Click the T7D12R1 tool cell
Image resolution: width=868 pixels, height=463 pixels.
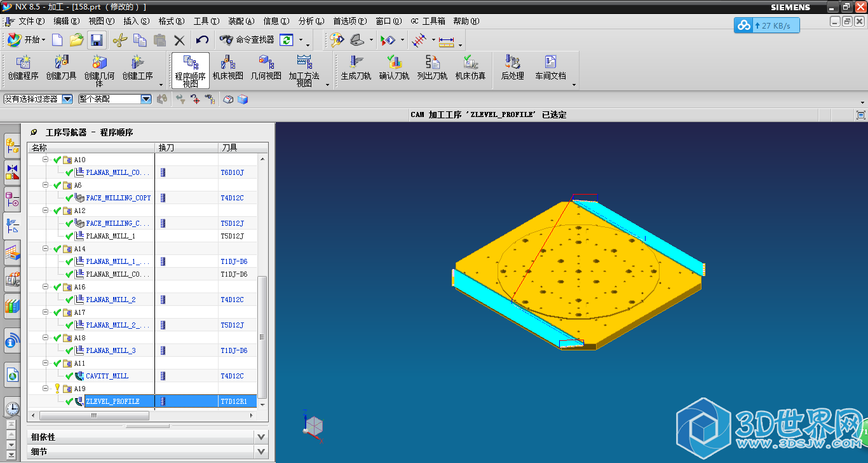(x=238, y=401)
